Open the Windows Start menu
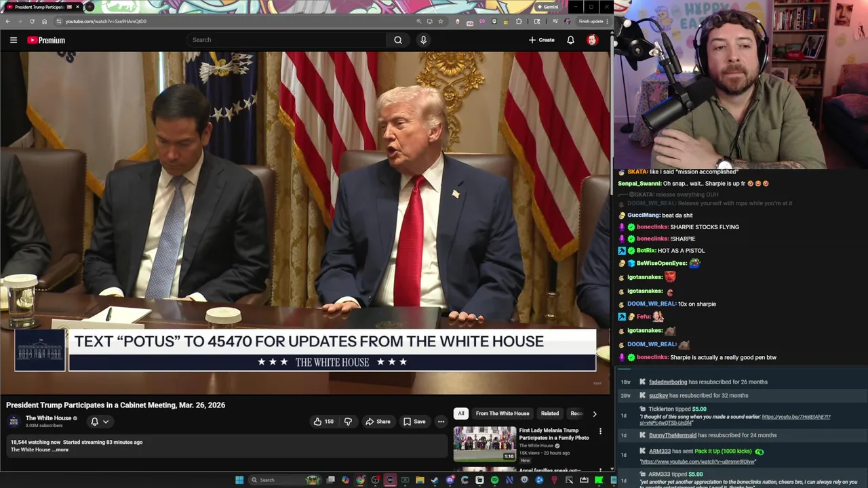 pyautogui.click(x=239, y=480)
